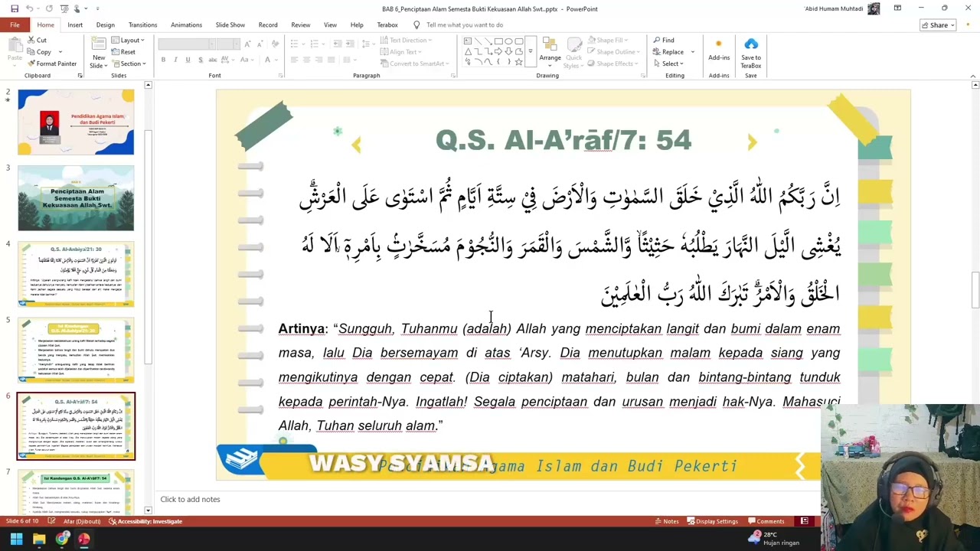Open Find in Editing group

tap(664, 40)
